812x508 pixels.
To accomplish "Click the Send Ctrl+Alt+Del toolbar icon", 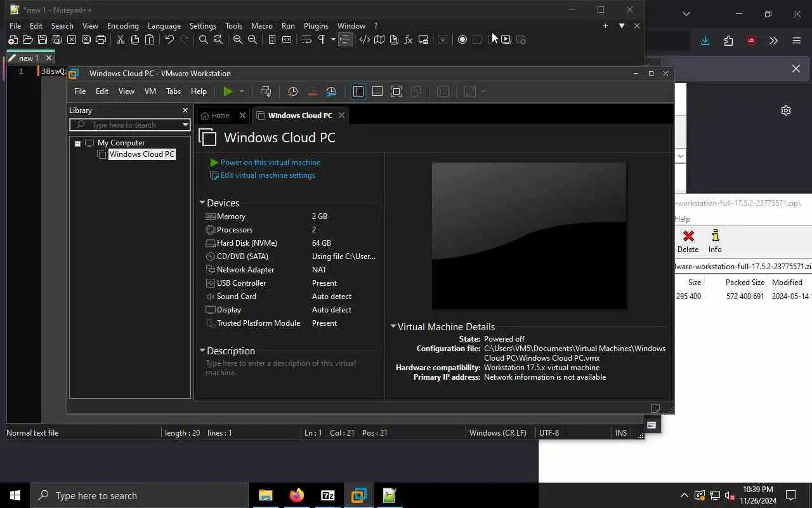I will (266, 91).
